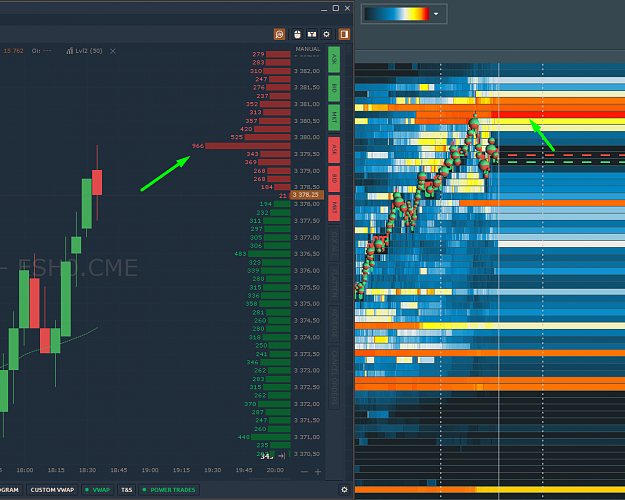Click the red MKT sell button

coord(334,208)
